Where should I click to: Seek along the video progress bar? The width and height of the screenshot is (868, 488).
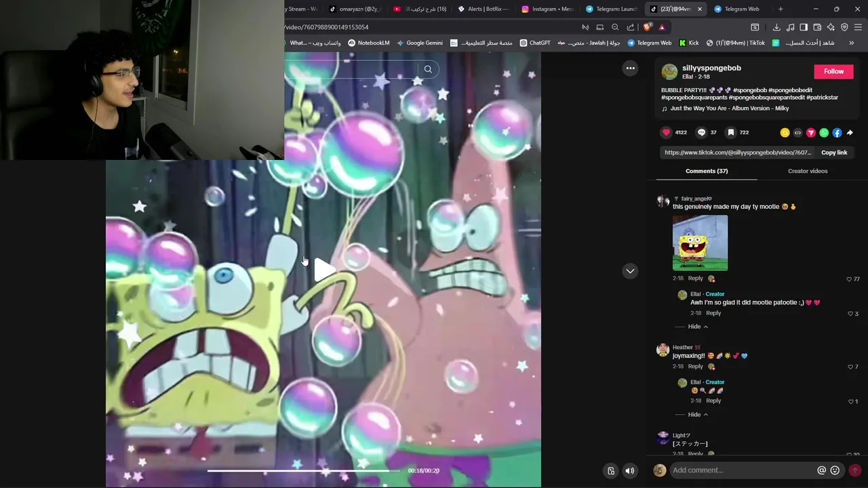click(x=304, y=470)
